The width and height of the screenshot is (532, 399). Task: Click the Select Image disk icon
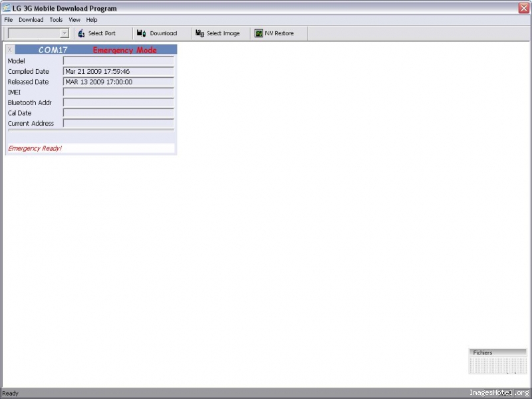[x=199, y=33]
